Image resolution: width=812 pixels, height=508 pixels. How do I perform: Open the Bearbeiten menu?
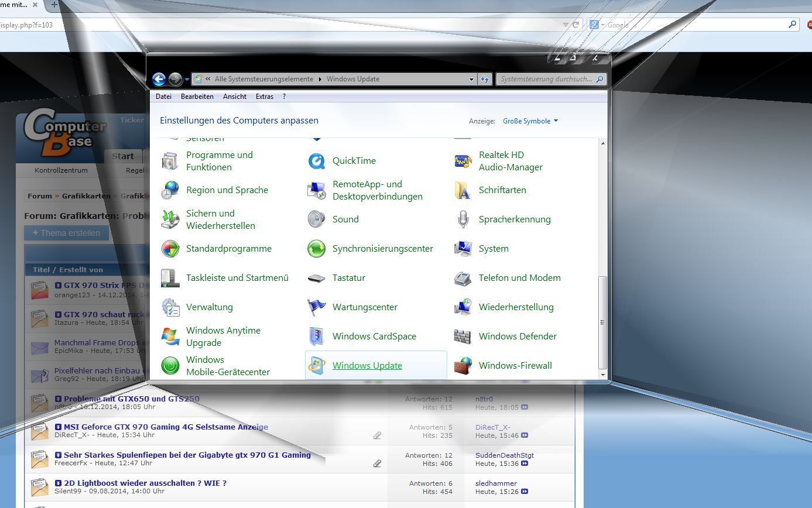click(x=197, y=97)
